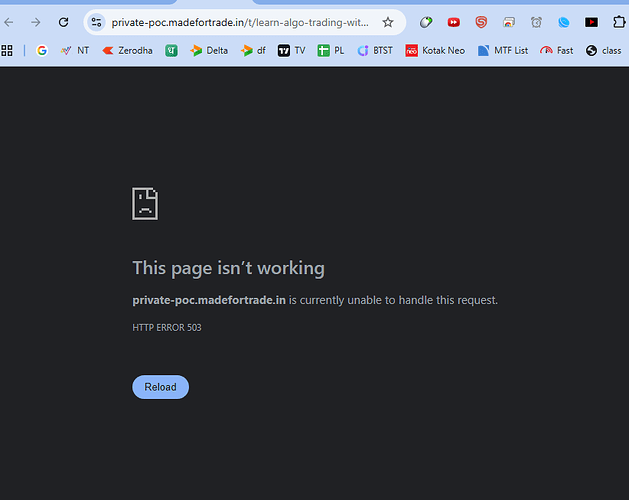629x500 pixels.
Task: Open the MTF List bookmark
Action: point(503,50)
